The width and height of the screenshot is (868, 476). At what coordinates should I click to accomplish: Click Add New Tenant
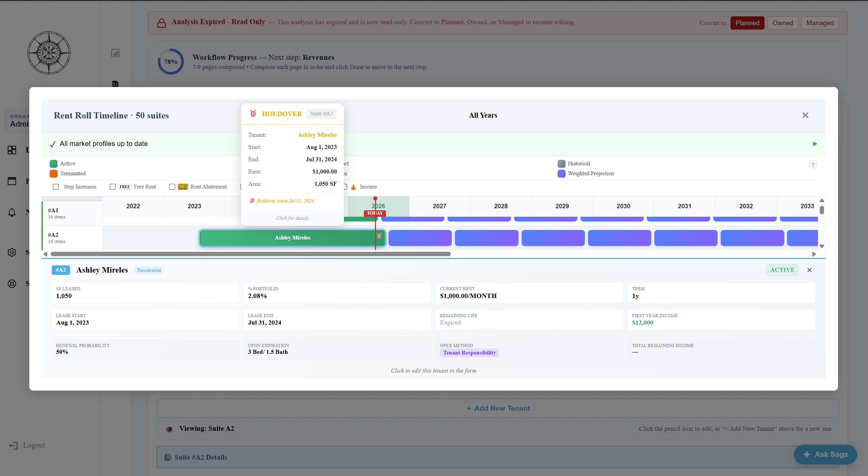(x=498, y=408)
